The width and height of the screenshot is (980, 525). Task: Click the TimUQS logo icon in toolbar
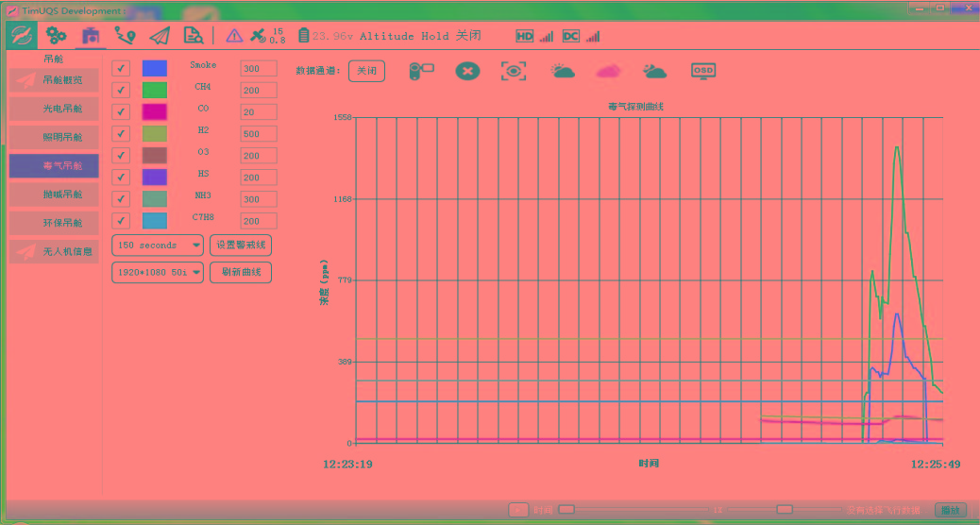tap(22, 36)
